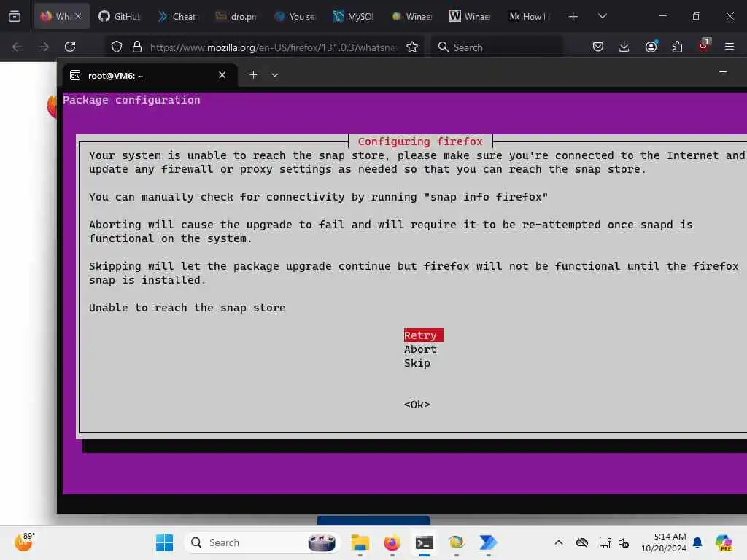This screenshot has height=560, width=747.
Task: Expand the list all tabs chevron
Action: tap(602, 16)
